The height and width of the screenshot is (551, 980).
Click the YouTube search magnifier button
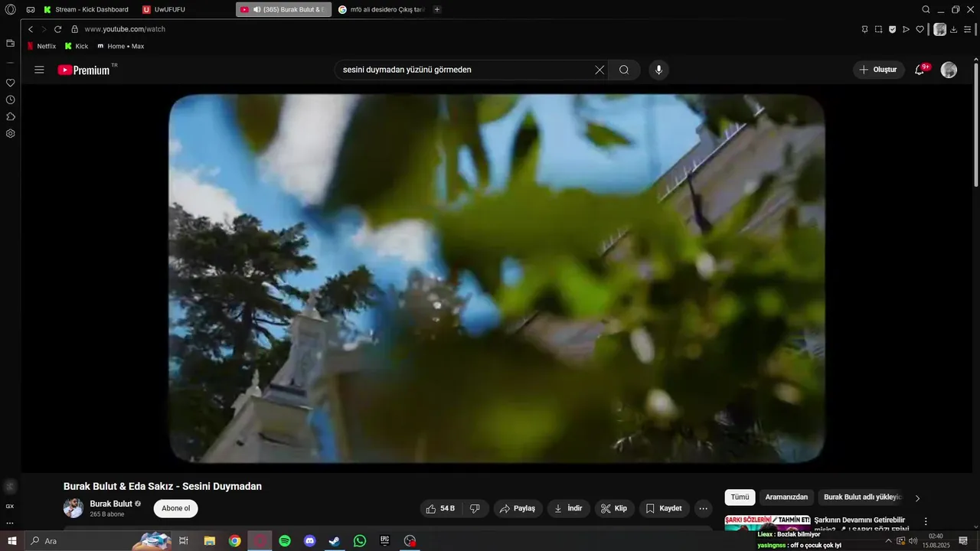click(x=624, y=70)
